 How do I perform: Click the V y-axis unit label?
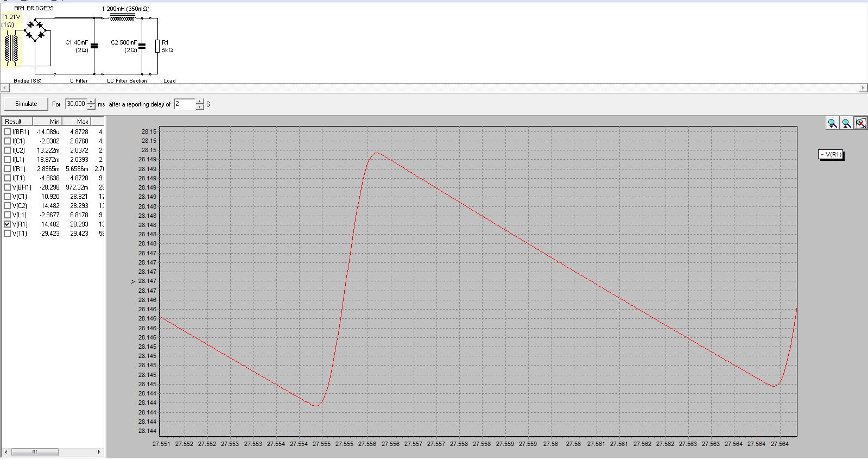click(x=132, y=281)
